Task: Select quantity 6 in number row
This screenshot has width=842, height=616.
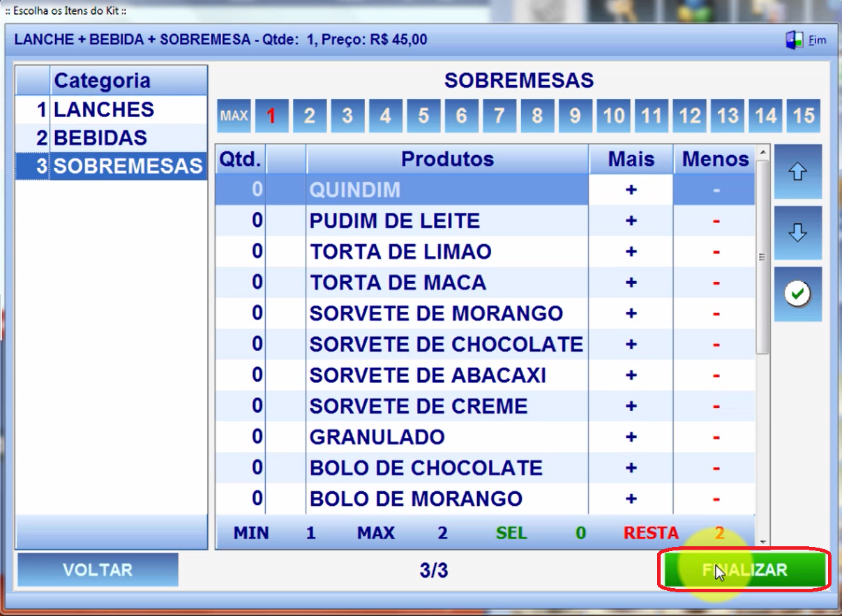Action: tap(462, 116)
